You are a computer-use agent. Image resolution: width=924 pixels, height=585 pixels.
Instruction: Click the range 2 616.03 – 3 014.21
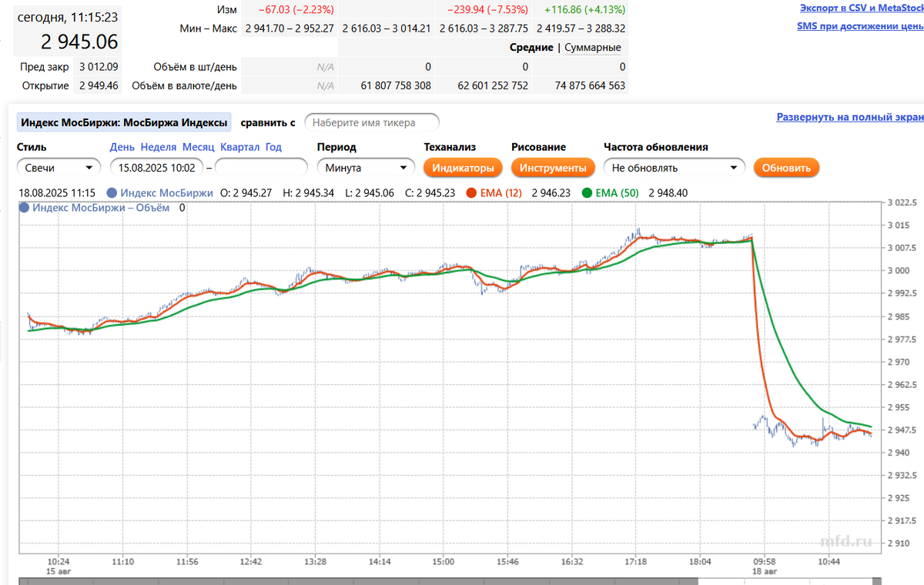tap(387, 28)
